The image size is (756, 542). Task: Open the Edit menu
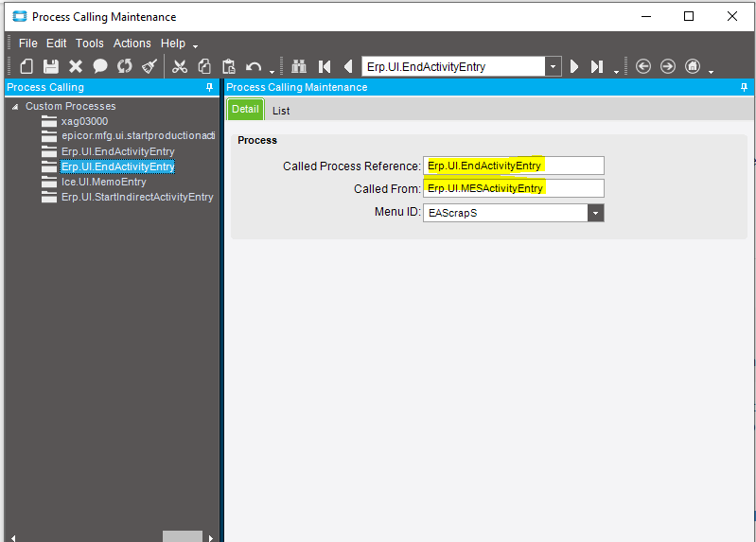pyautogui.click(x=57, y=44)
